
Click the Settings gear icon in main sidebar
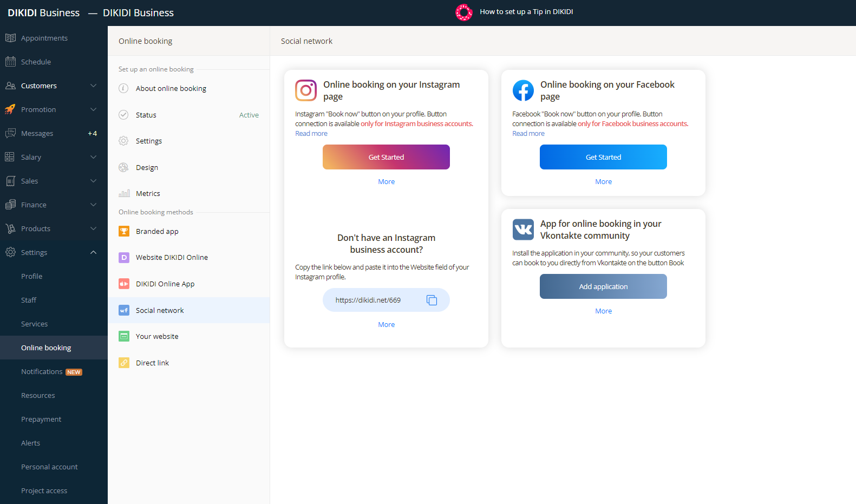(x=10, y=252)
